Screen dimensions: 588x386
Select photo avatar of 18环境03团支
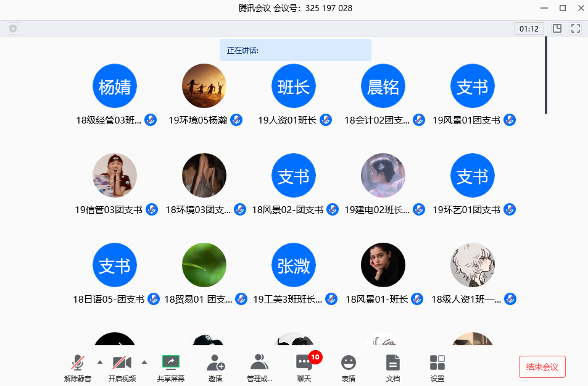coord(204,175)
